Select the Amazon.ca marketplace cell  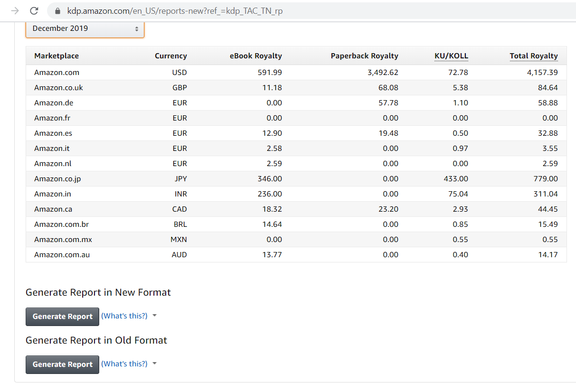tap(53, 209)
